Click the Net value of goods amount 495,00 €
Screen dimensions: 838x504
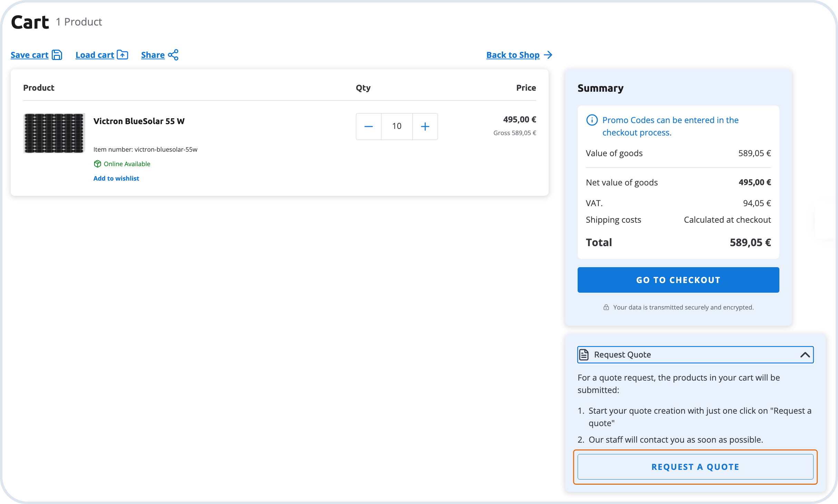pyautogui.click(x=755, y=182)
